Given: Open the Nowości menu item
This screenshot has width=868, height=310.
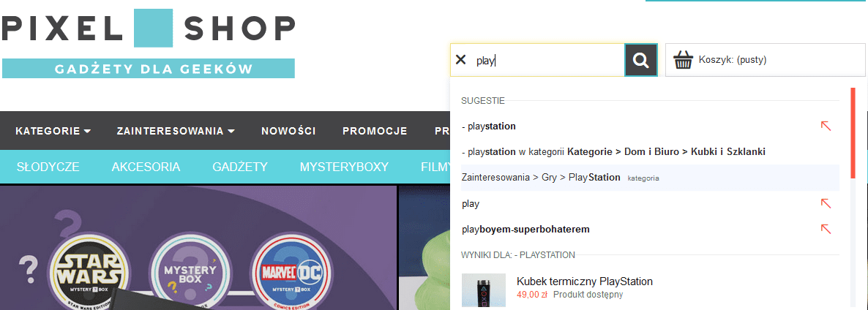Looking at the screenshot, I should [288, 131].
